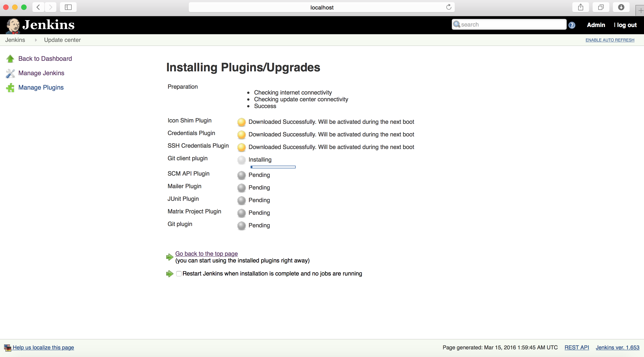644x357 pixels.
Task: Open Help us localize this page link
Action: (x=43, y=348)
